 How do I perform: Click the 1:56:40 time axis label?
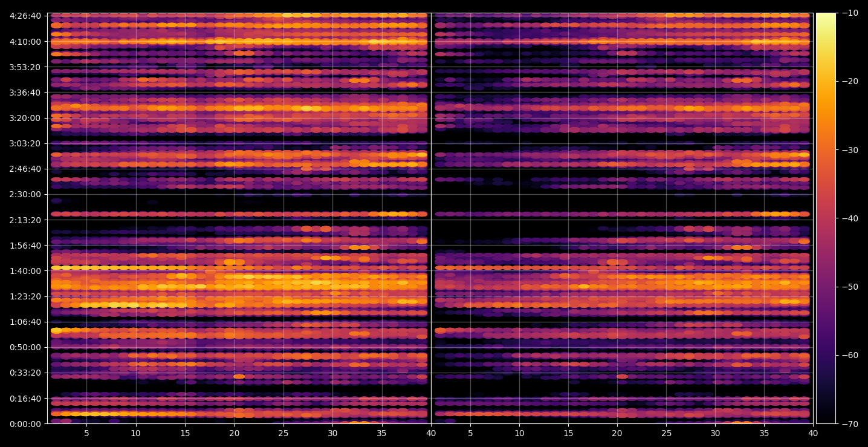(25, 245)
